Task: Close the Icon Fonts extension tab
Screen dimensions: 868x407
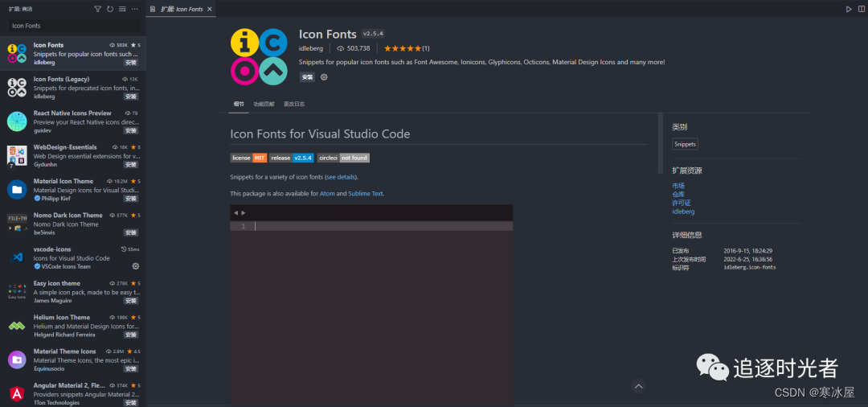Action: (x=209, y=9)
